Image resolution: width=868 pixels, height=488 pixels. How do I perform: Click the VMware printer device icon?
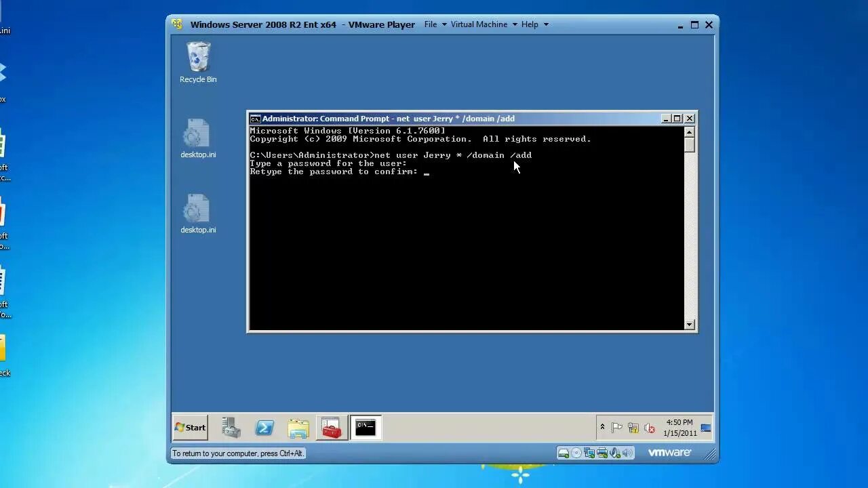pyautogui.click(x=602, y=453)
